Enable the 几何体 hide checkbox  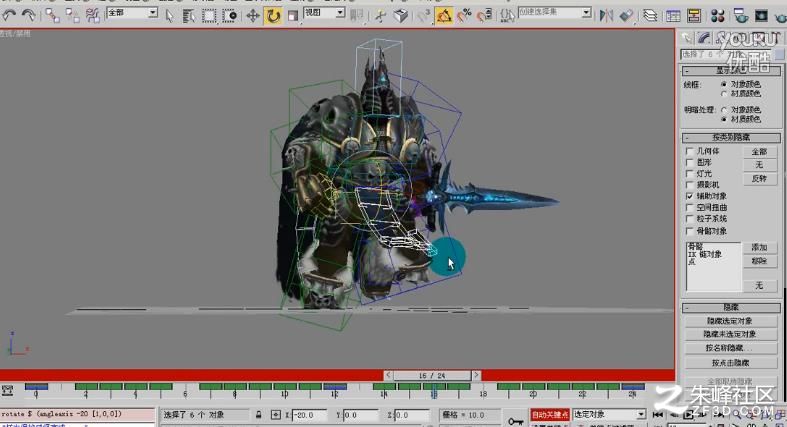(689, 151)
